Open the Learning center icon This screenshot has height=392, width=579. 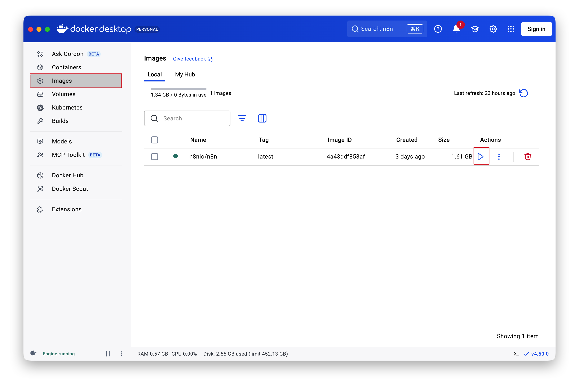(x=475, y=29)
